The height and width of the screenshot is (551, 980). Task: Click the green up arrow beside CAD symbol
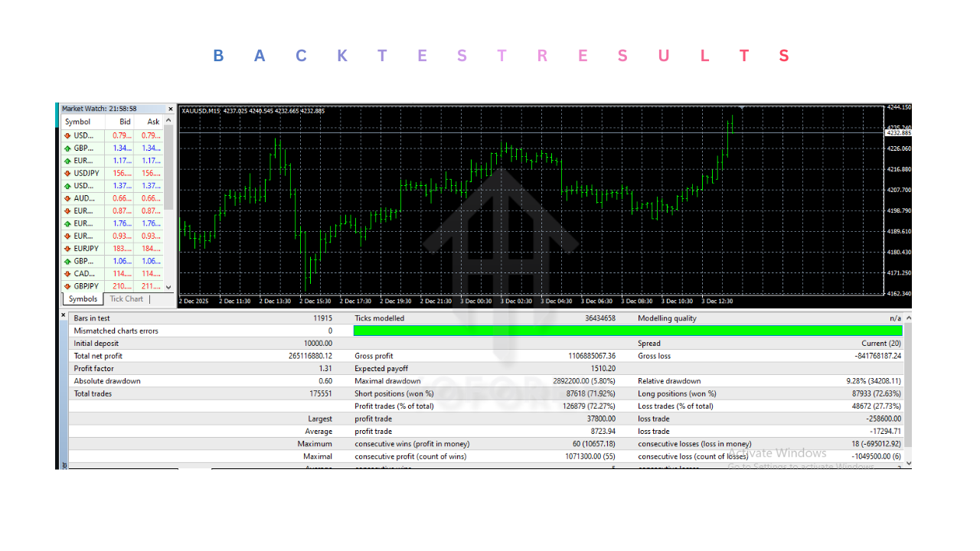(x=67, y=273)
